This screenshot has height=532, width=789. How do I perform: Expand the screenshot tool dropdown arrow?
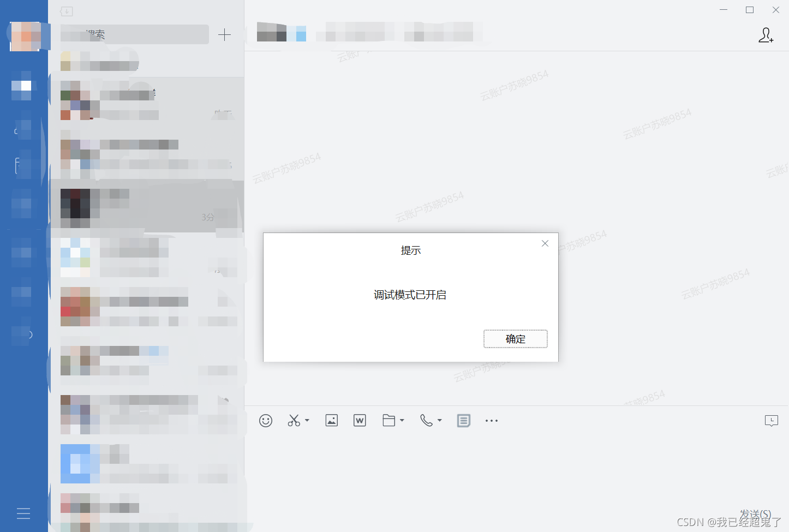click(307, 421)
